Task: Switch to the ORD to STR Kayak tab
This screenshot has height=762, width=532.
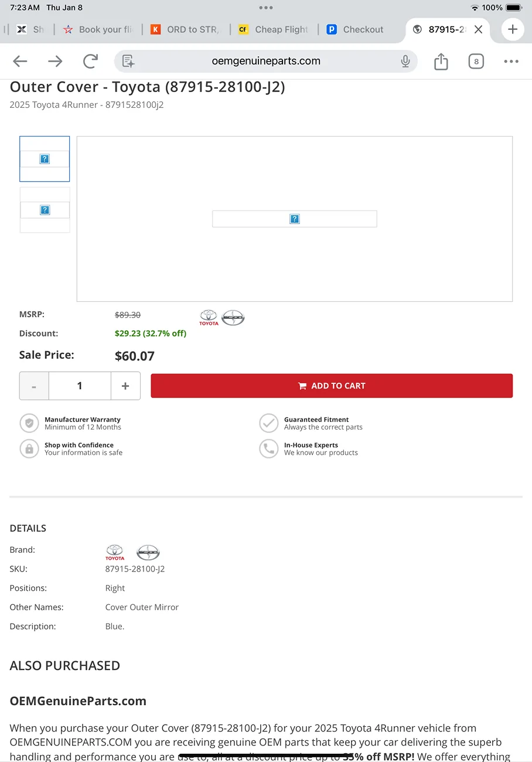Action: tap(185, 29)
